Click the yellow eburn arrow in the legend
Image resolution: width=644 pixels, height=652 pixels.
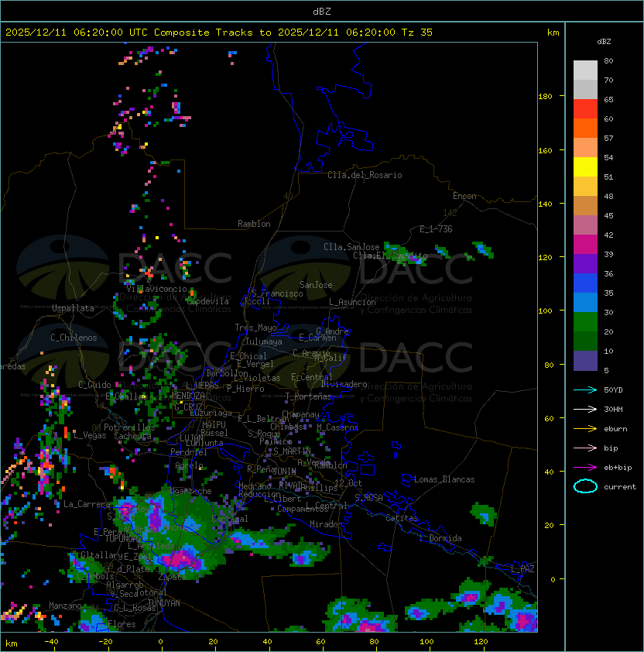(x=585, y=429)
